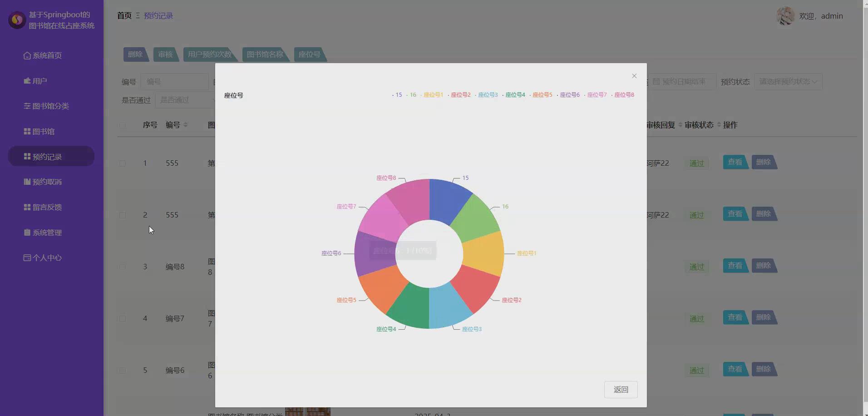
Task: Click 查看 for row 1
Action: pyautogui.click(x=735, y=162)
